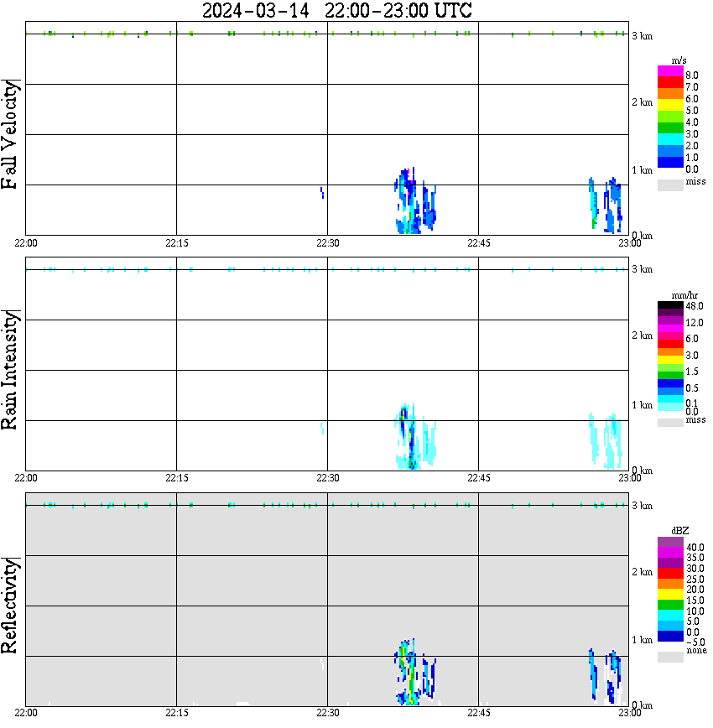
Task: Click 22:15 label under Fall Velocity panel
Action: pos(176,243)
